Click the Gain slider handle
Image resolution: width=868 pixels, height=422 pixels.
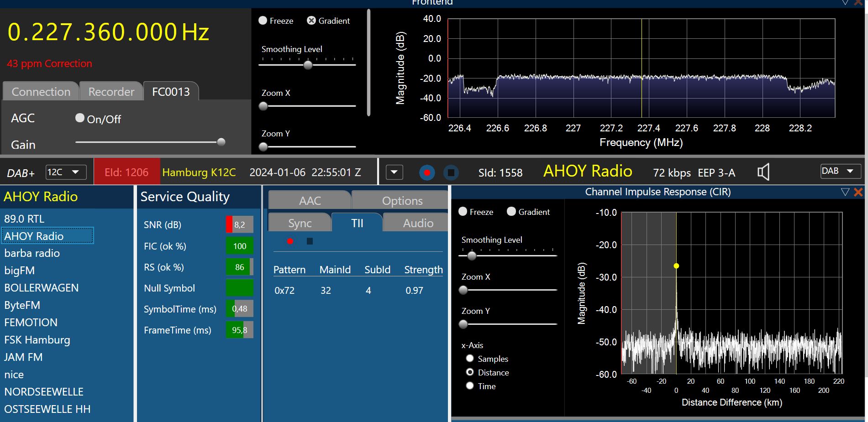coord(221,142)
